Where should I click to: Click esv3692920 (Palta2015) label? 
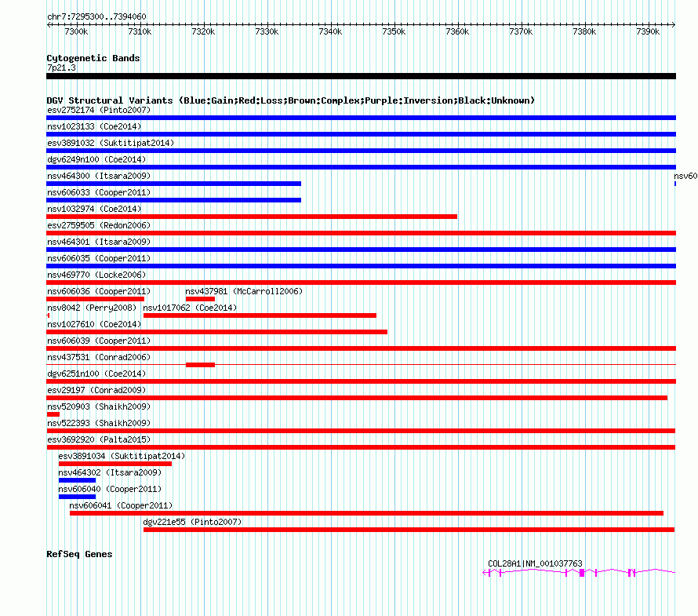pos(99,439)
